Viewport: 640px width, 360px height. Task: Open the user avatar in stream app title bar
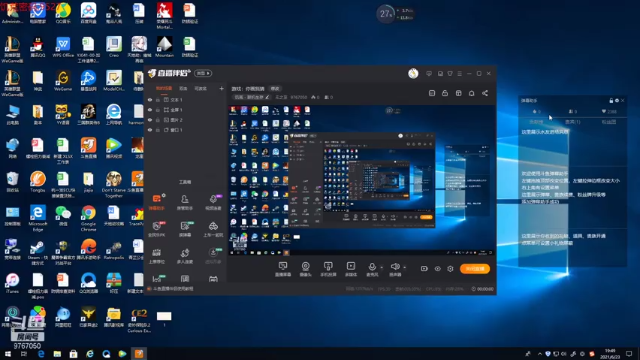(x=413, y=73)
